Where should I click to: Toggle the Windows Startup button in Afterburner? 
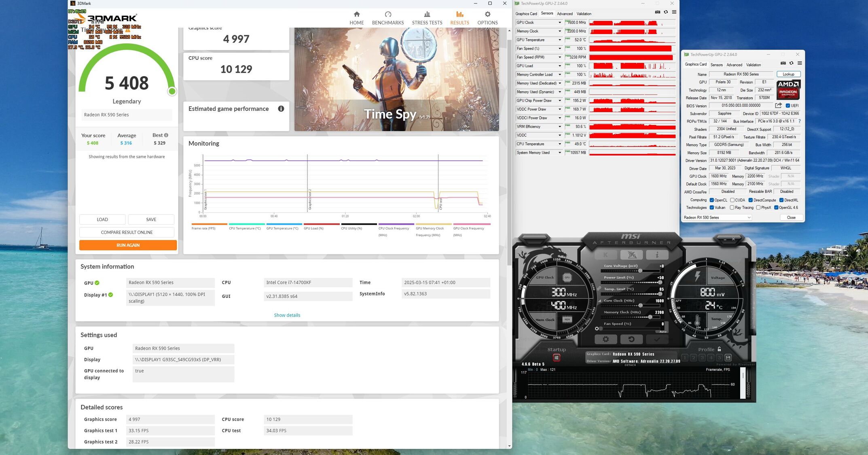557,357
